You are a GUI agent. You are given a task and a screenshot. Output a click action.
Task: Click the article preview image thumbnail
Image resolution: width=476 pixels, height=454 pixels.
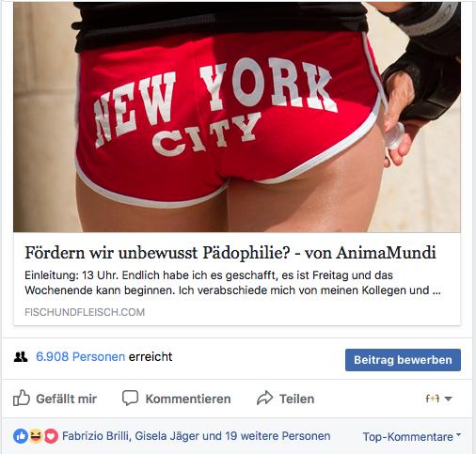pos(237,117)
